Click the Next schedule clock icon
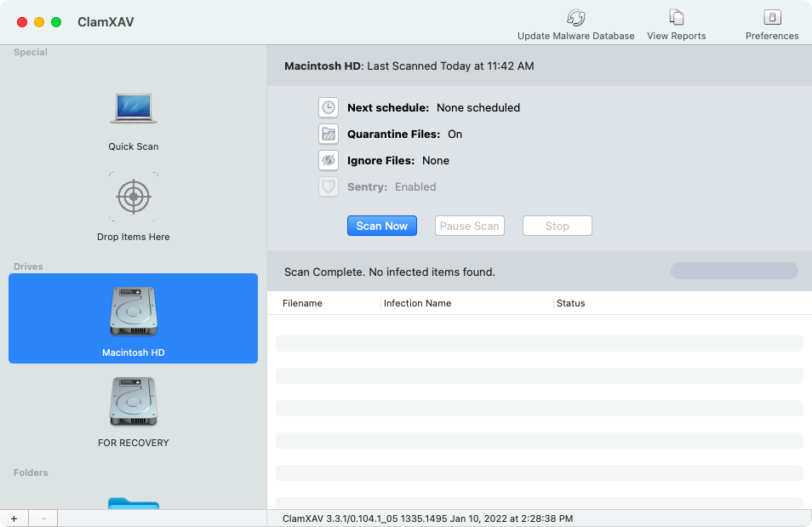812x527 pixels. (x=329, y=108)
